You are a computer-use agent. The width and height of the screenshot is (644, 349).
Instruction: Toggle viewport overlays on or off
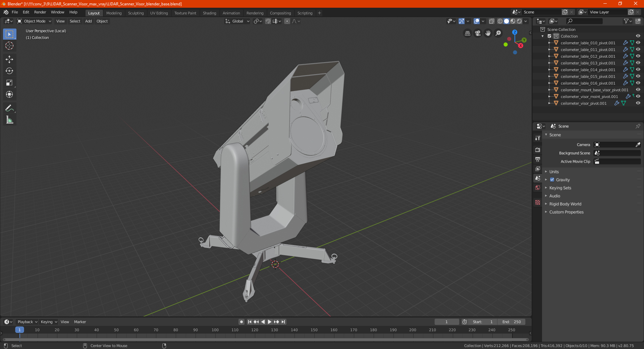tap(476, 21)
